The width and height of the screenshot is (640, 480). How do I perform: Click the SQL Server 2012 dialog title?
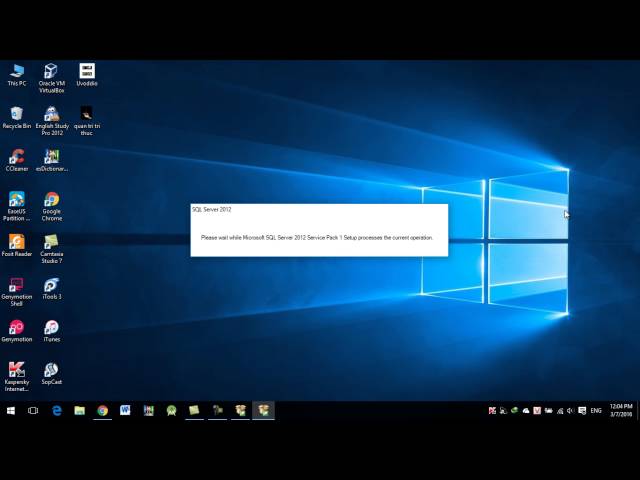(211, 209)
